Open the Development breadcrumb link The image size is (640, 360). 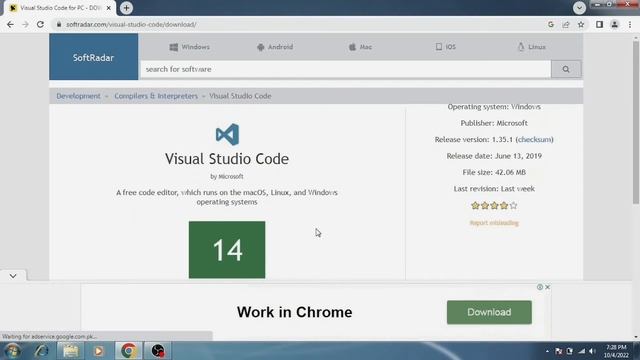[x=78, y=96]
